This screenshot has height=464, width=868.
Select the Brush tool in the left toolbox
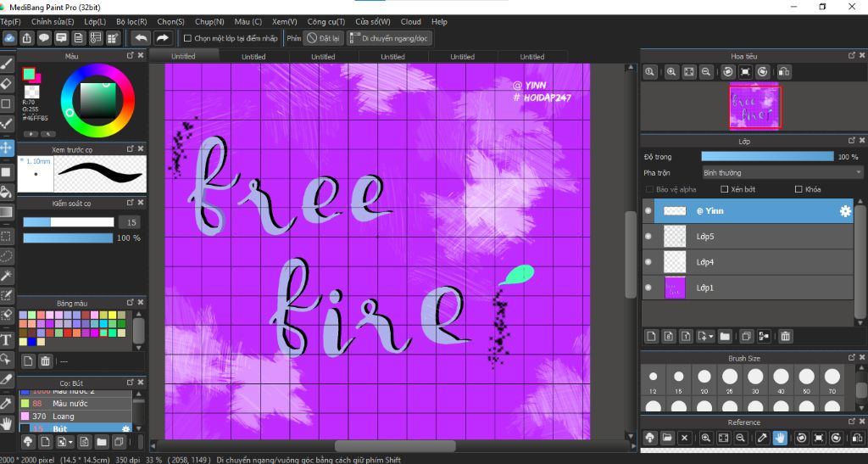tap(6, 64)
